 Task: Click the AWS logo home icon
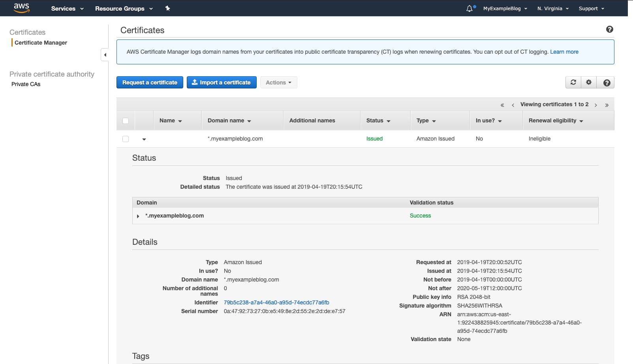click(x=21, y=8)
